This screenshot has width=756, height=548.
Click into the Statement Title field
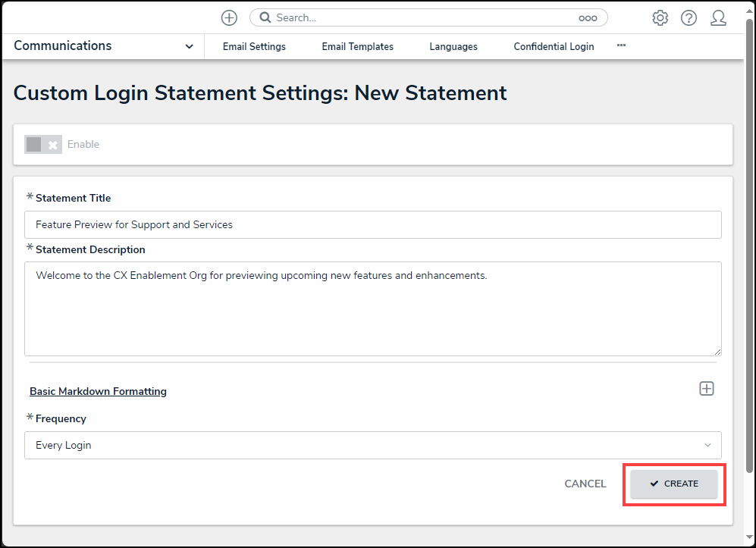(372, 224)
